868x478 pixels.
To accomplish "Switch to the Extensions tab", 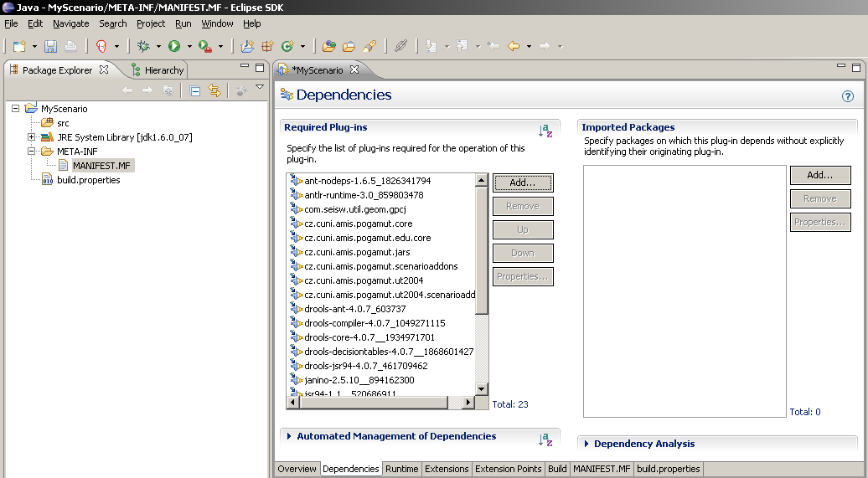I will coord(447,469).
